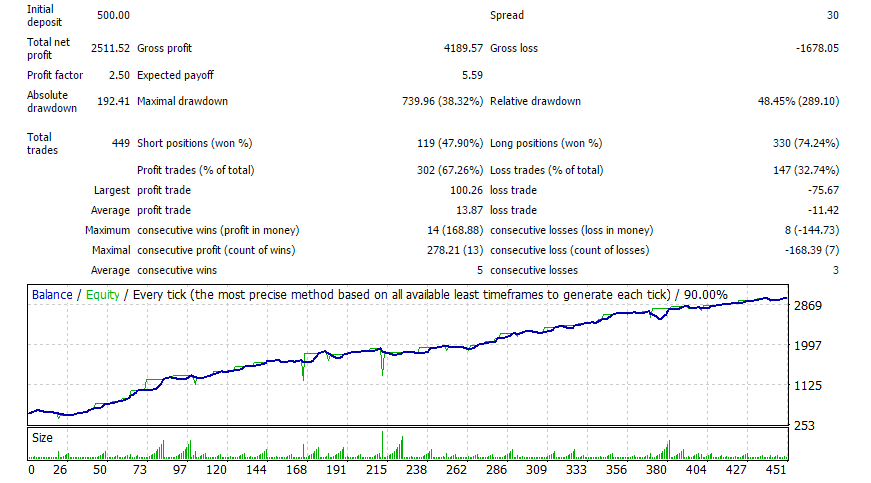The width and height of the screenshot is (871, 483).
Task: Select the x-axis label 168
Action: click(x=296, y=470)
